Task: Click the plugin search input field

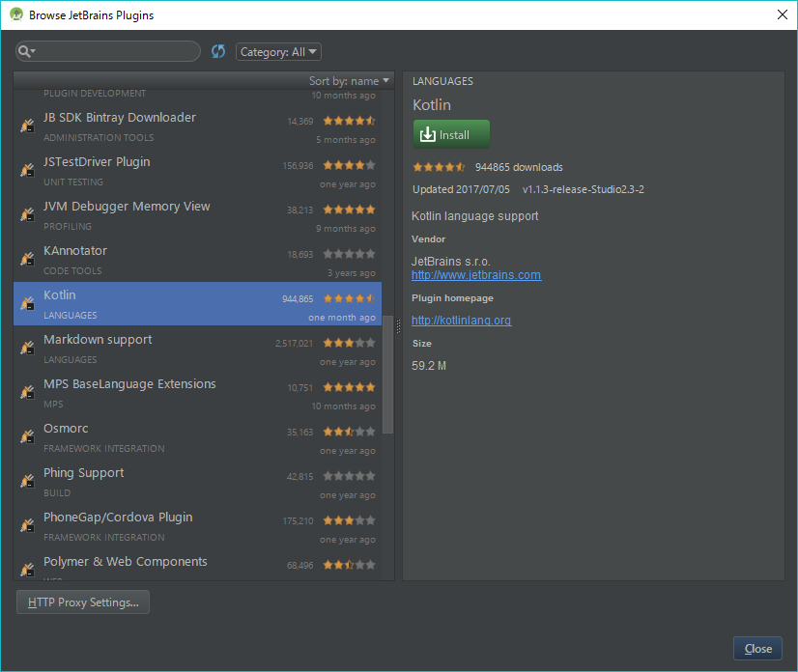Action: 108,51
